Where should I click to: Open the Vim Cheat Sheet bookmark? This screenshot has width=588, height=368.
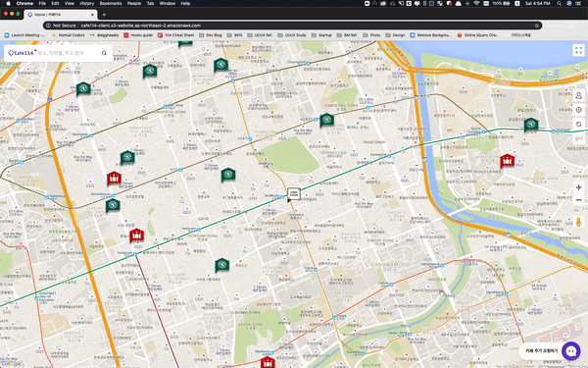tap(175, 35)
